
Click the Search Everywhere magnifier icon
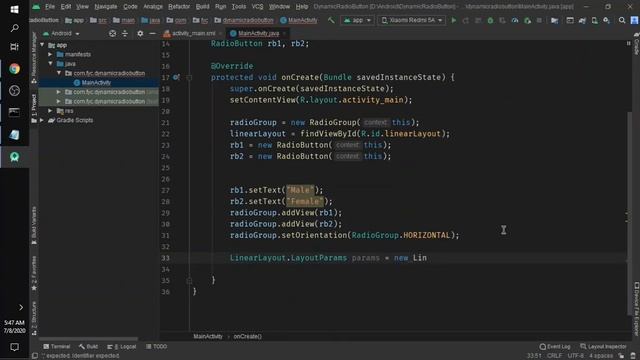[622, 20]
